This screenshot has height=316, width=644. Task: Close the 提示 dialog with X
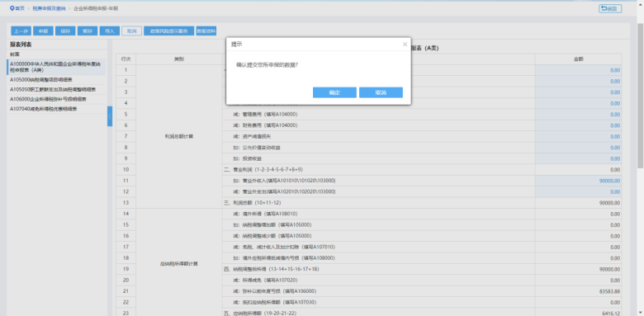click(x=405, y=44)
